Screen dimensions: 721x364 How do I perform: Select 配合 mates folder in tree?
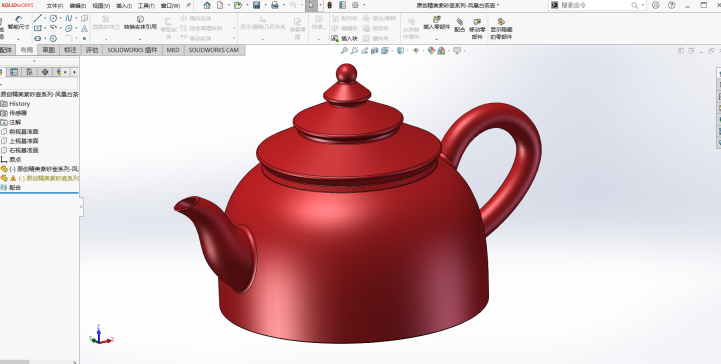11,188
